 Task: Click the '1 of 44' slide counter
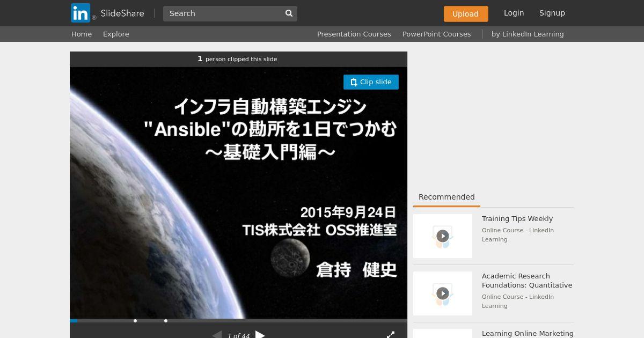(x=238, y=335)
